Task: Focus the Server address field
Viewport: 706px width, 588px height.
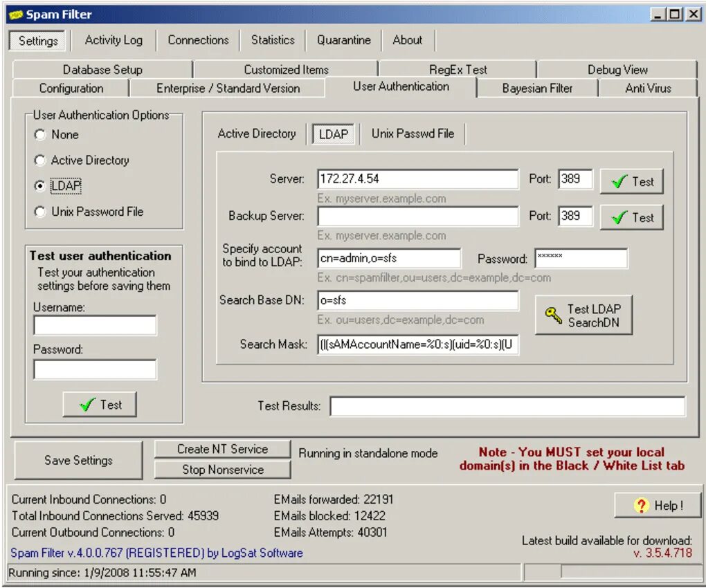Action: 418,179
